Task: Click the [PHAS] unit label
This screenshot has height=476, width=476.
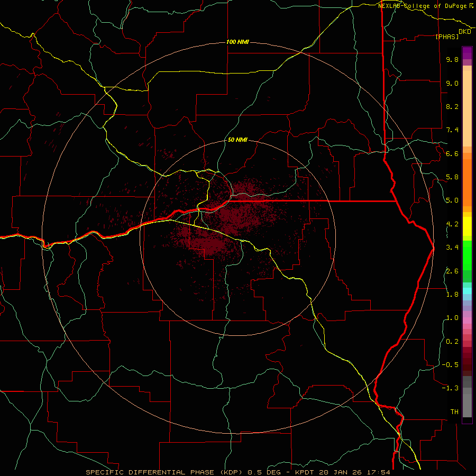Action: click(x=447, y=36)
